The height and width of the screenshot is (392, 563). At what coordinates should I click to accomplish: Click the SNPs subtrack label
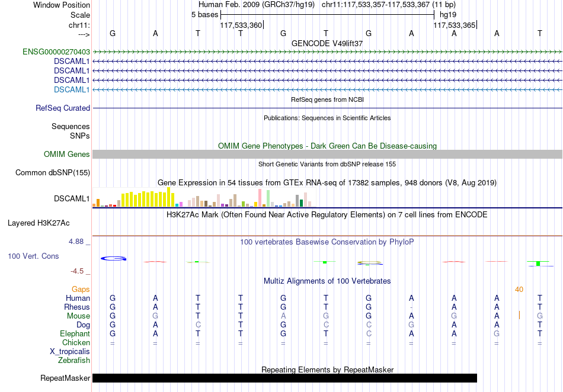click(80, 136)
